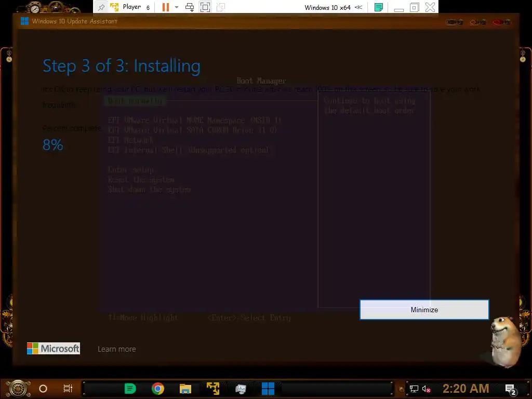Select Enter setup in Boot Manager
532x399 pixels.
pos(131,170)
